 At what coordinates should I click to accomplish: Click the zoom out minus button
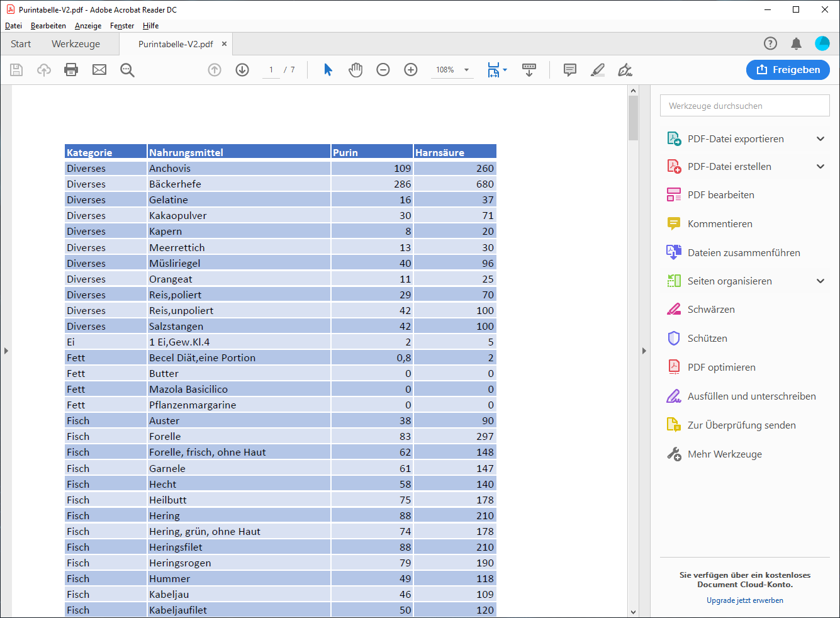383,70
